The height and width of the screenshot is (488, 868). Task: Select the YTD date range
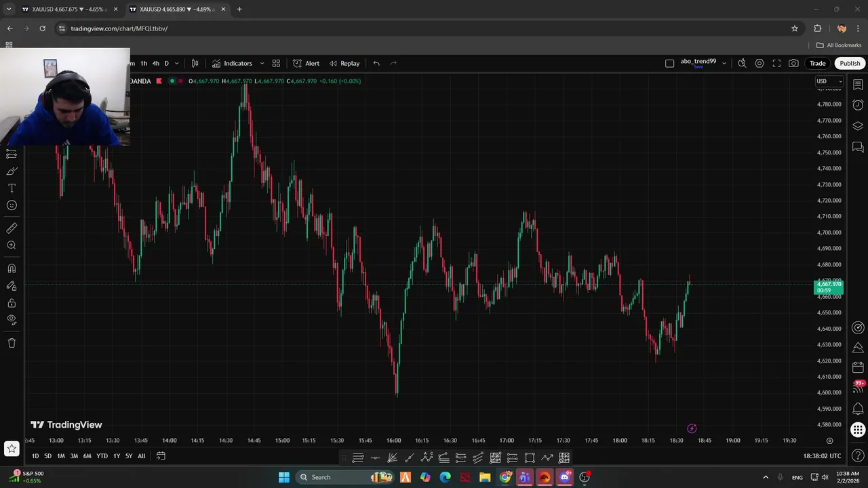(102, 456)
